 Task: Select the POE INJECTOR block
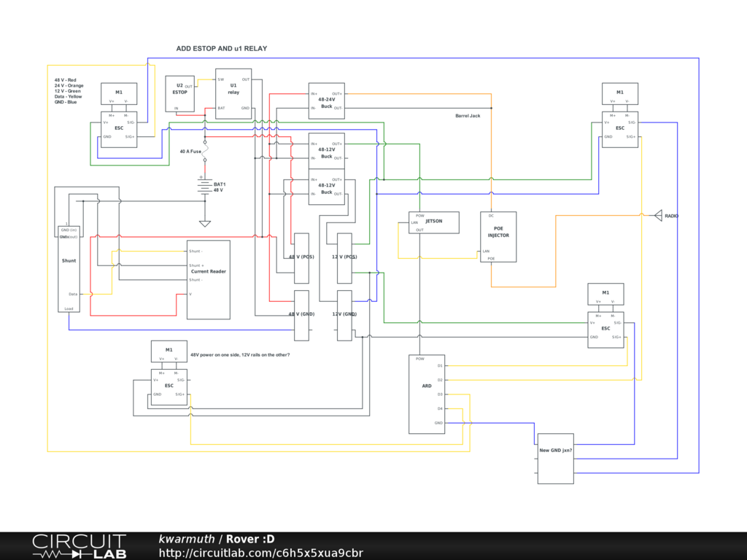coord(498,236)
